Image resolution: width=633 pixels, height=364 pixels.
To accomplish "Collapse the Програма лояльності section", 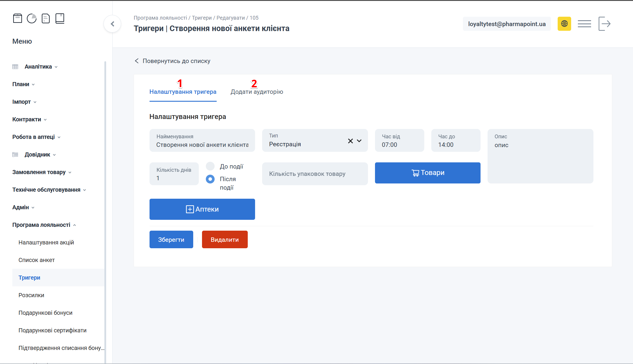I will tap(41, 225).
